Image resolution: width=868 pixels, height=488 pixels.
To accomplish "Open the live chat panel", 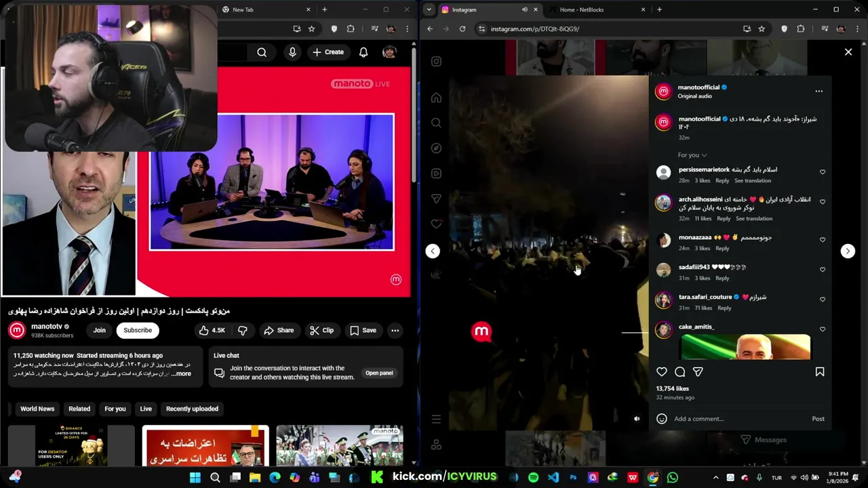I will click(379, 373).
